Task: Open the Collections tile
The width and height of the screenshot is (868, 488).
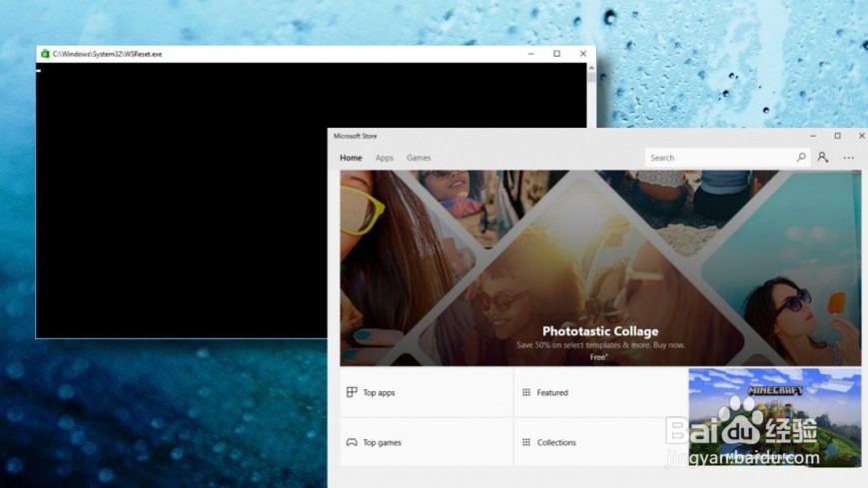Action: tap(600, 442)
